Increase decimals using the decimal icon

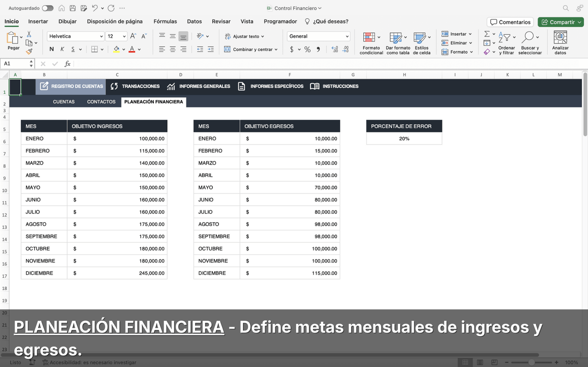coord(334,49)
